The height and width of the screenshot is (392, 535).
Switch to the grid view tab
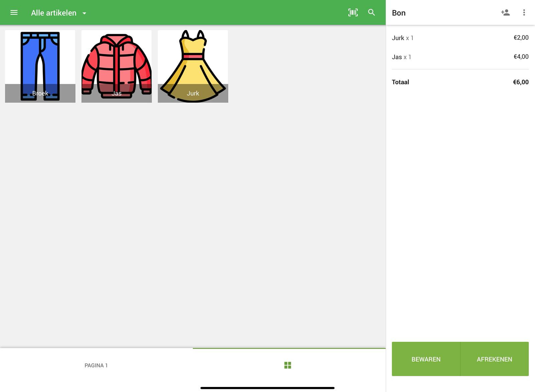tap(288, 365)
